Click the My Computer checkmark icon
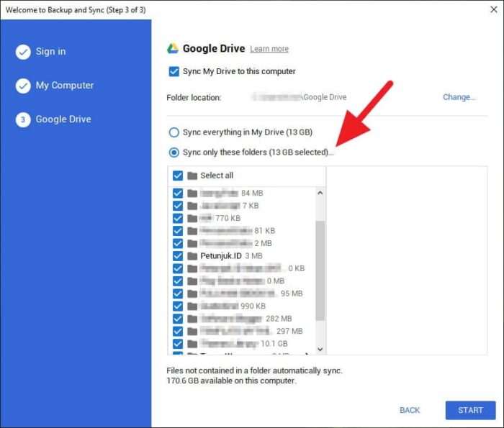504x428 pixels. point(23,86)
